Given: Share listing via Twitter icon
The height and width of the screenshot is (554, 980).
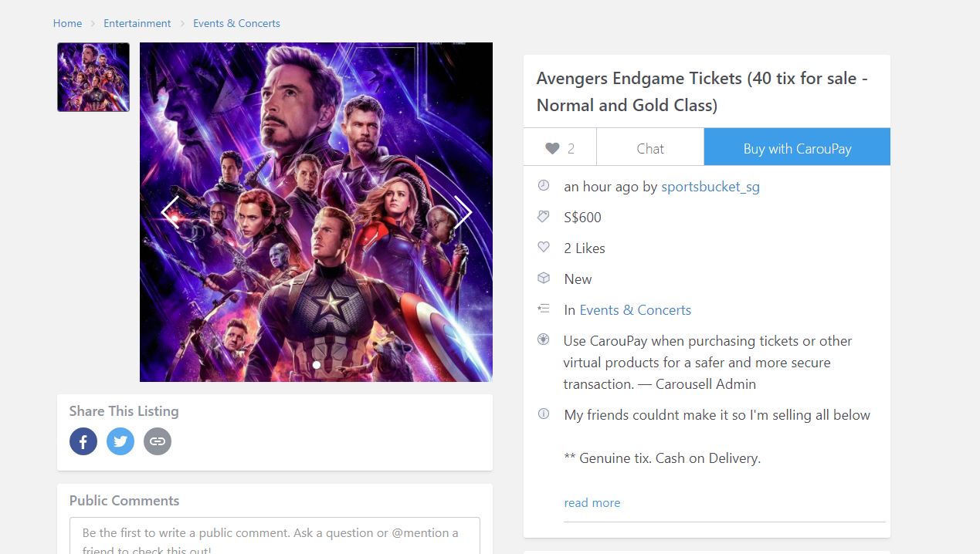Looking at the screenshot, I should pos(120,441).
